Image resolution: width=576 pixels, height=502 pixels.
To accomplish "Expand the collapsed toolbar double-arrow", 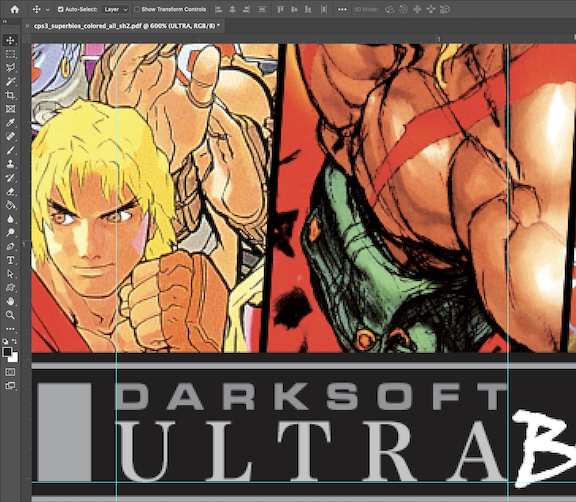I will click(5, 22).
